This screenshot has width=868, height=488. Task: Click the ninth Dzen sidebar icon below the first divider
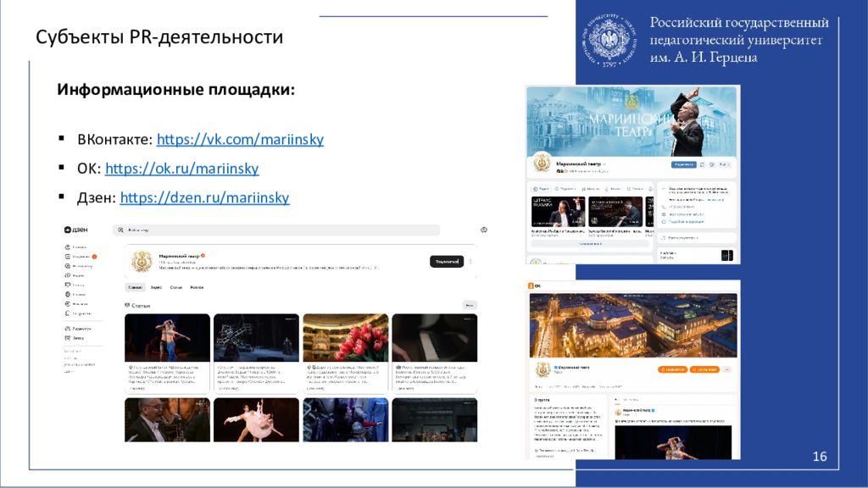click(x=68, y=329)
